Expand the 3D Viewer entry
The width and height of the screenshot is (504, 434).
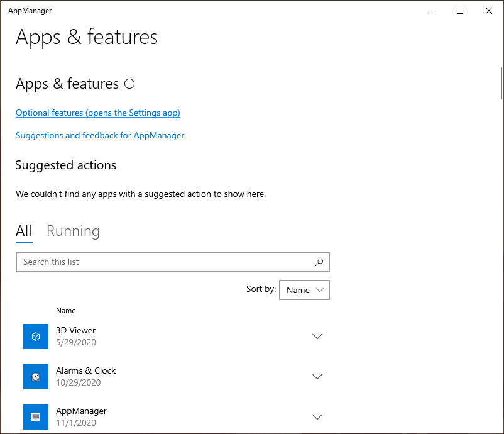317,337
